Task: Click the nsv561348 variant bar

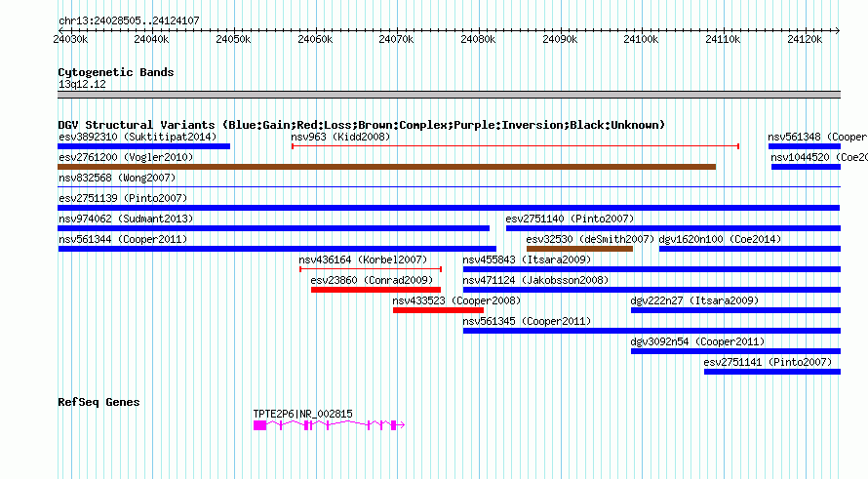Action: [x=805, y=146]
